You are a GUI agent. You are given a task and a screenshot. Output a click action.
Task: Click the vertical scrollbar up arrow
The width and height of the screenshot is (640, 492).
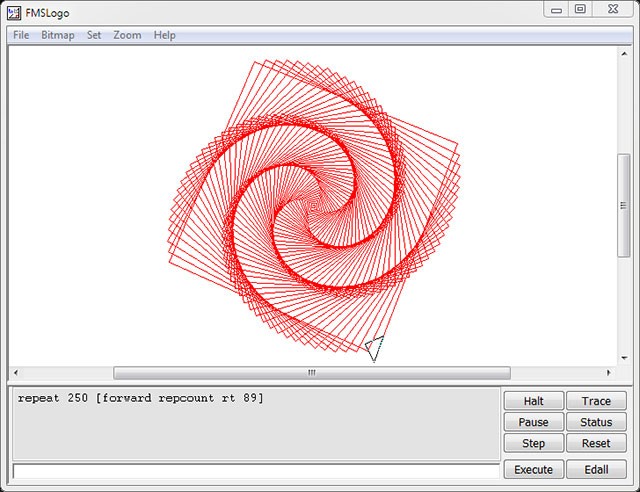pos(624,53)
